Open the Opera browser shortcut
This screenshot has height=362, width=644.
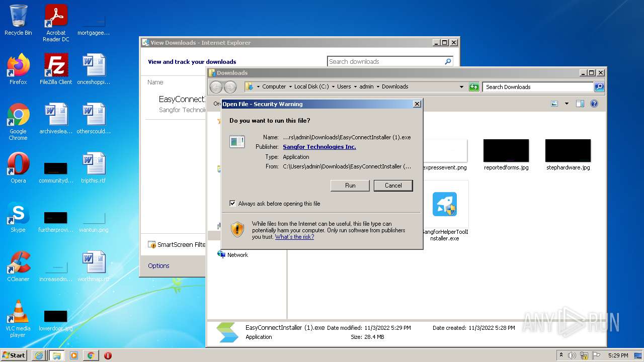18,167
